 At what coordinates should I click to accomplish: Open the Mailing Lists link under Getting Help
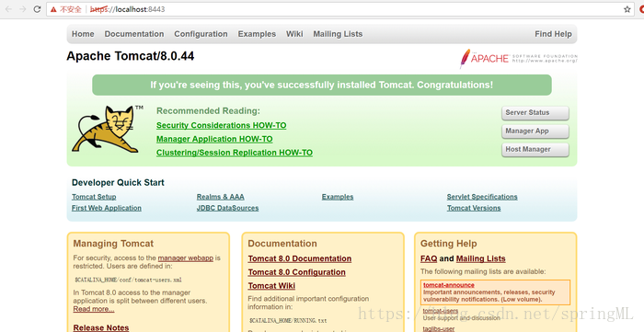pos(480,259)
